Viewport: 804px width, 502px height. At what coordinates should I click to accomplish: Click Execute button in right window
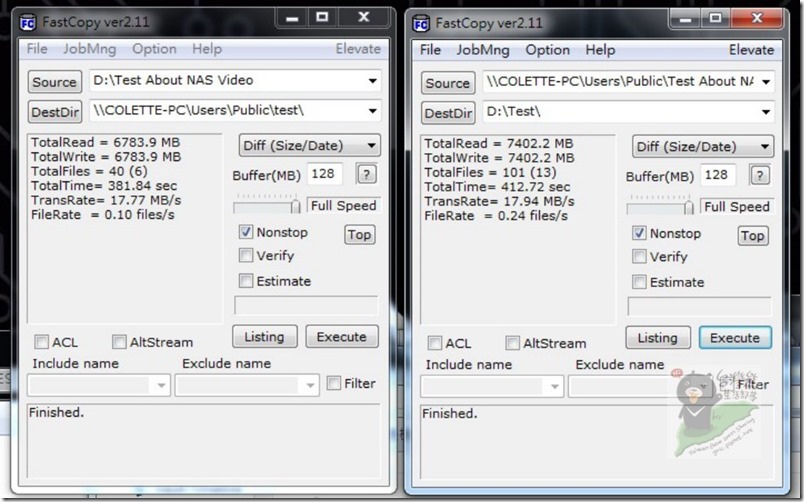point(735,337)
